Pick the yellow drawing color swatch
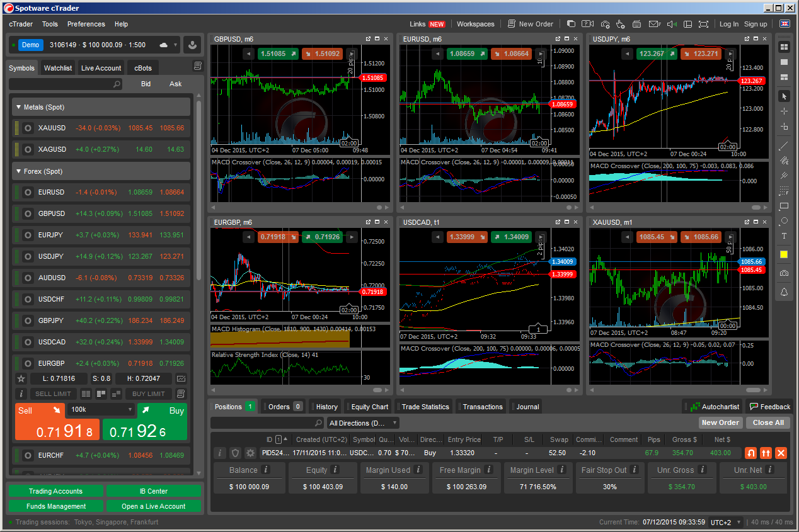This screenshot has width=799, height=532. pos(784,254)
